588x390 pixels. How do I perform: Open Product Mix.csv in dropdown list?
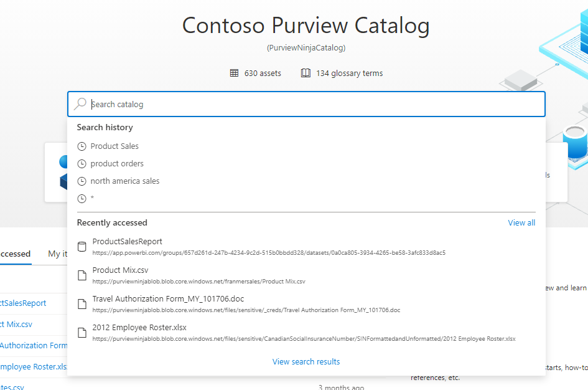tap(120, 270)
